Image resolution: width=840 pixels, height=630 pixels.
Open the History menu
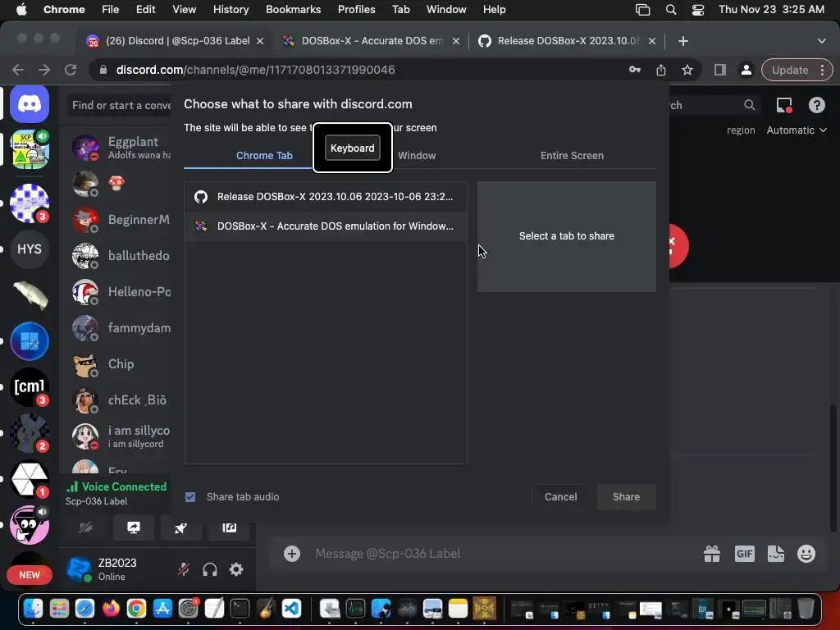click(x=231, y=10)
